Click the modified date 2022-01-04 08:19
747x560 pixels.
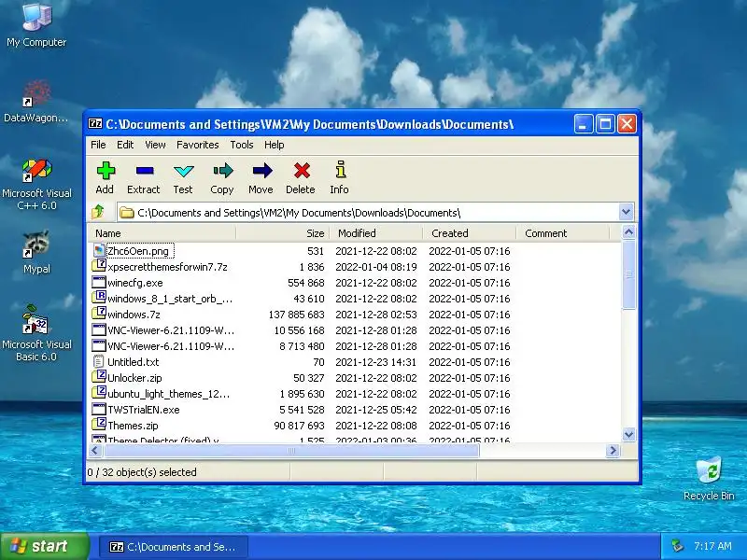point(376,267)
